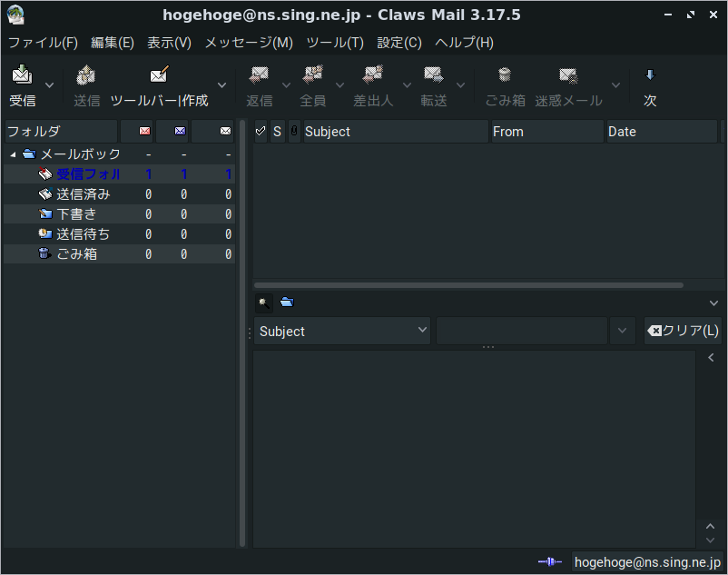Open the Reply All (全員) dropdown arrow
This screenshot has width=728, height=575.
[x=339, y=85]
